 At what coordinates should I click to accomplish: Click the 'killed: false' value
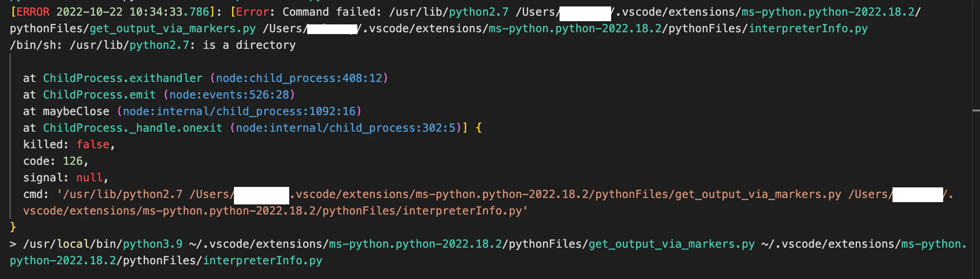93,145
